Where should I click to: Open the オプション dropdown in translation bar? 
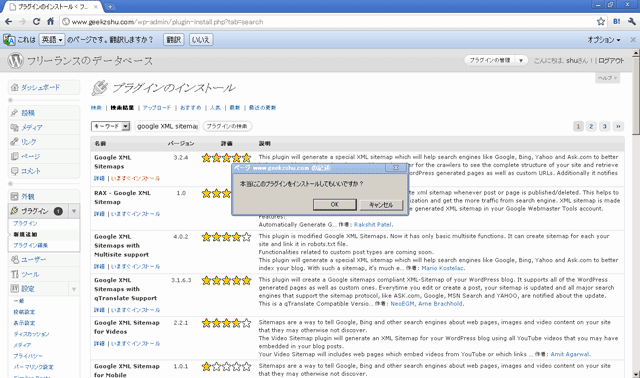point(604,40)
